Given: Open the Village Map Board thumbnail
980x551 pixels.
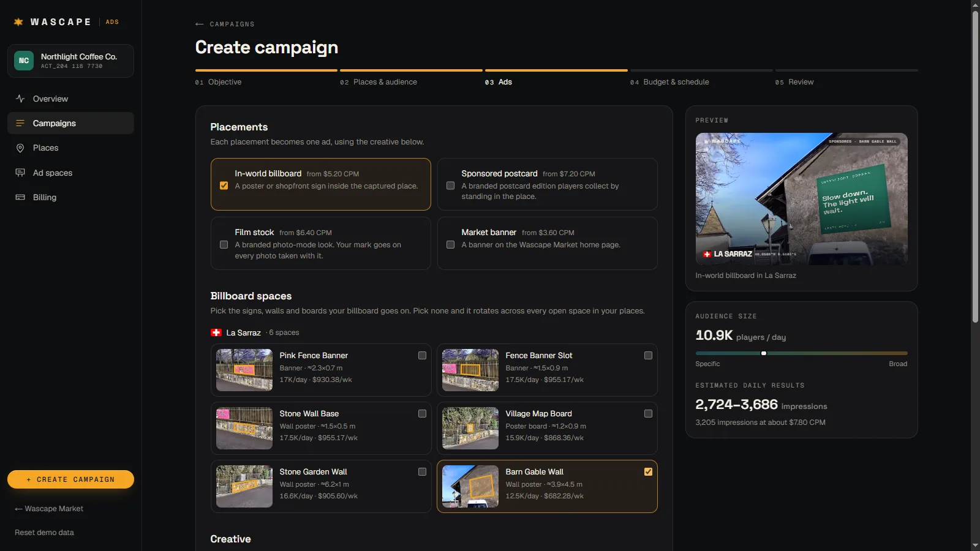Looking at the screenshot, I should [470, 428].
